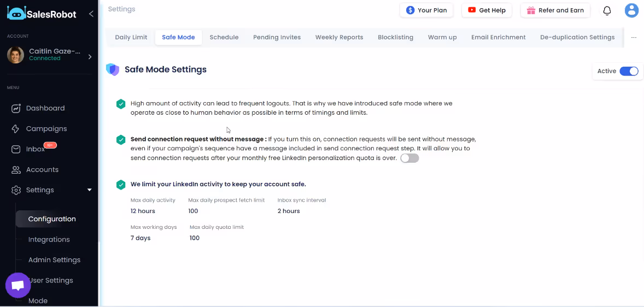
Task: Click the Max daily quota limit label
Action: pos(217,227)
